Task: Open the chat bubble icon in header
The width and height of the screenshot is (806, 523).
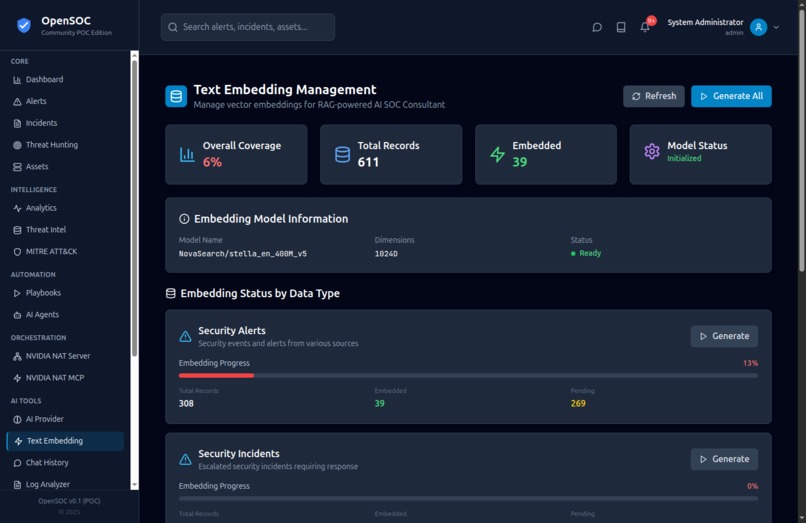Action: [597, 27]
